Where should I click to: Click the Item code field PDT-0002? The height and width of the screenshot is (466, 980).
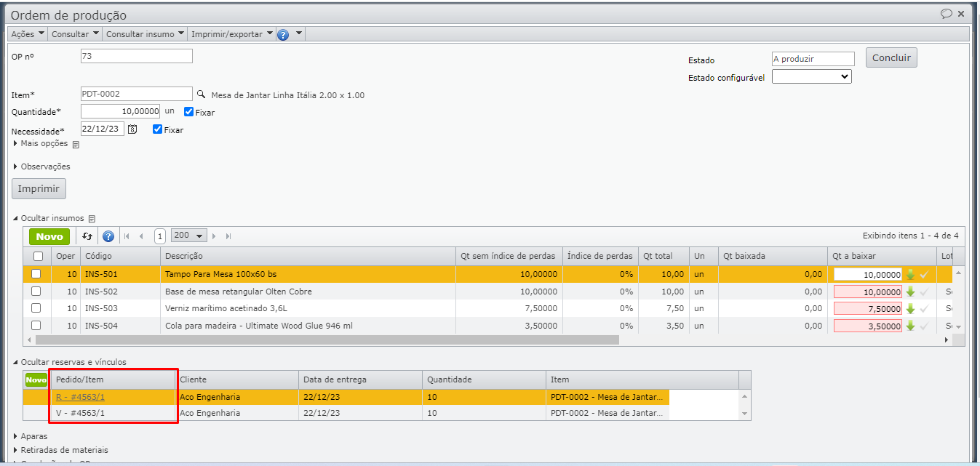coord(136,94)
